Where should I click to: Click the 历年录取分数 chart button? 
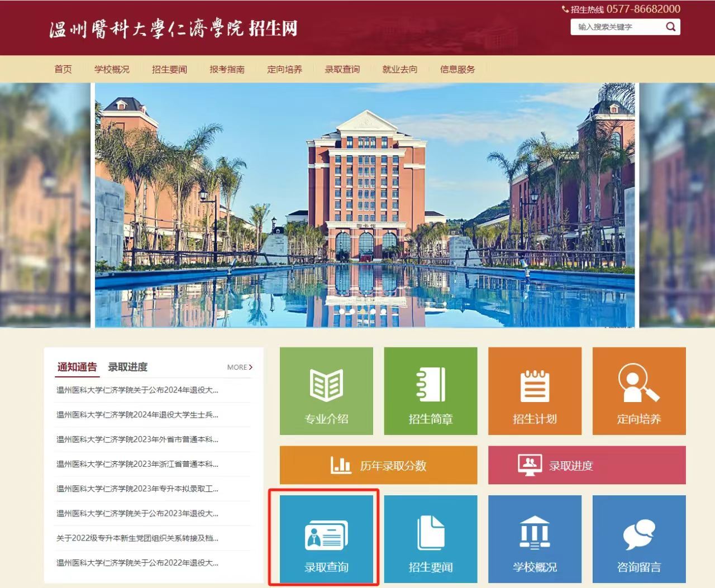pyautogui.click(x=378, y=465)
